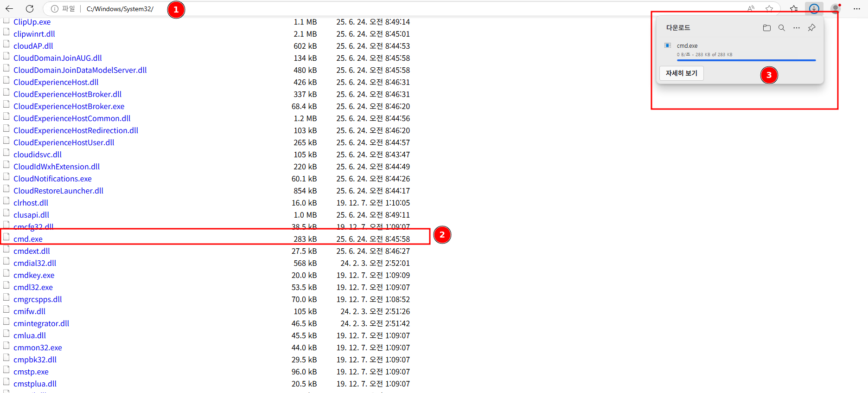Click the 854 kB size of CloudRestoreLauncher.dll
868x393 pixels.
point(305,191)
